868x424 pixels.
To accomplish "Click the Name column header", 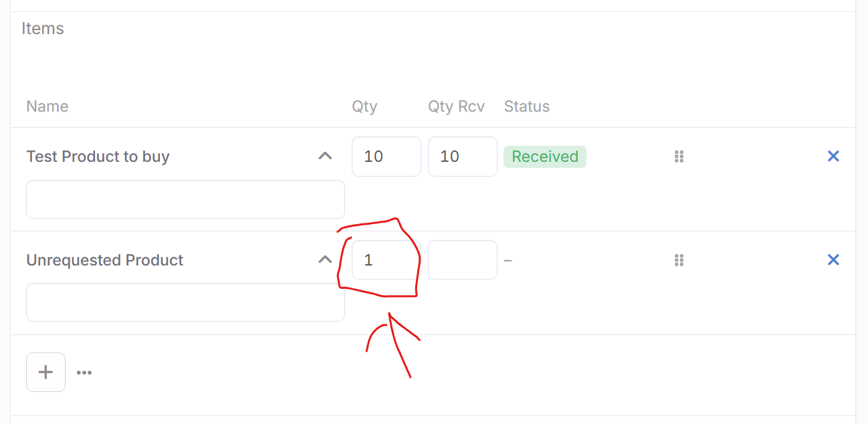I will [x=47, y=106].
